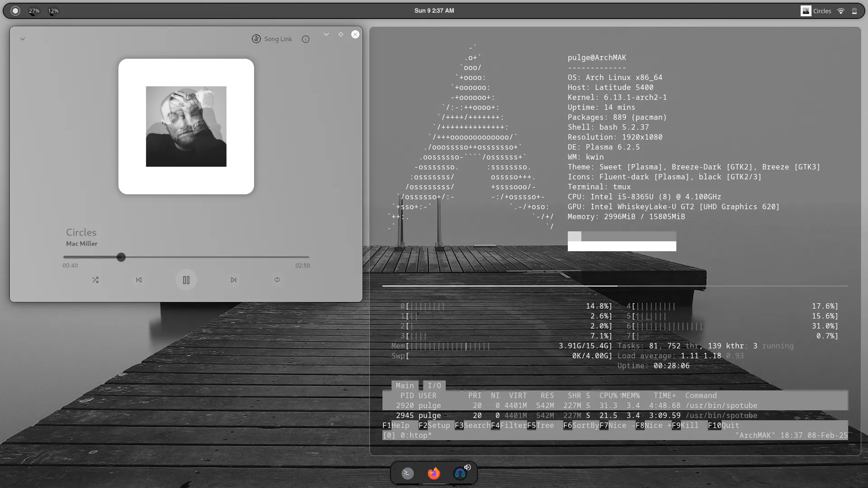Click the Wi-Fi icon in top bar
The image size is (868, 488).
point(840,11)
